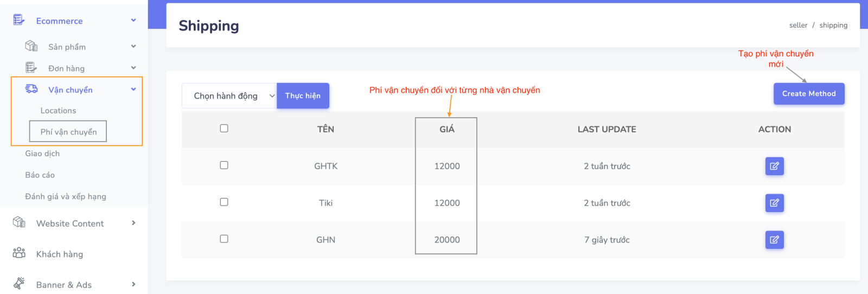Click the Create Method button
The height and width of the screenshot is (294, 868).
click(808, 94)
